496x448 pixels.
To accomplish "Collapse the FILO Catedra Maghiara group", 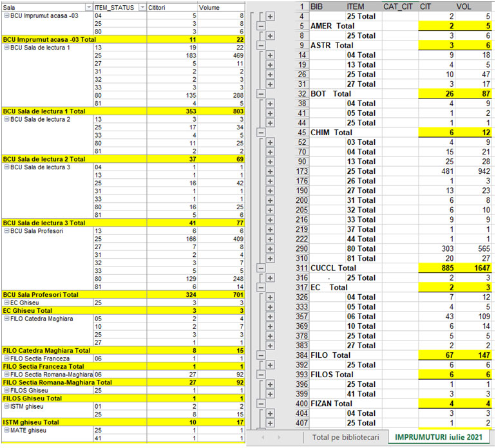I will [x=6, y=319].
